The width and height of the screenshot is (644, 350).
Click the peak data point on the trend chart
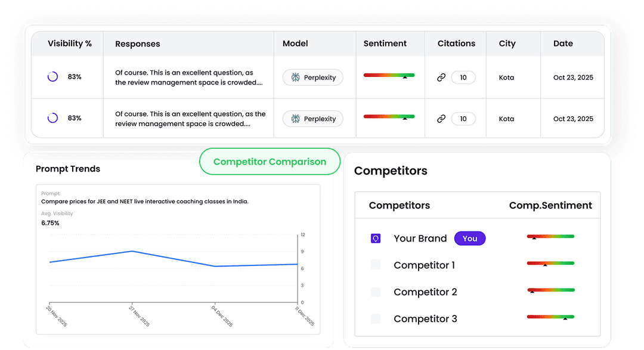(x=131, y=252)
